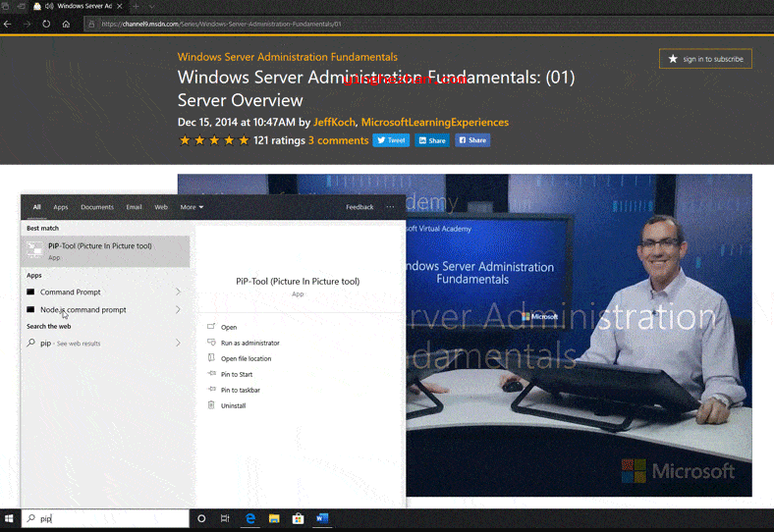The height and width of the screenshot is (532, 774).
Task: Choose Pin to Start
Action: tap(237, 375)
